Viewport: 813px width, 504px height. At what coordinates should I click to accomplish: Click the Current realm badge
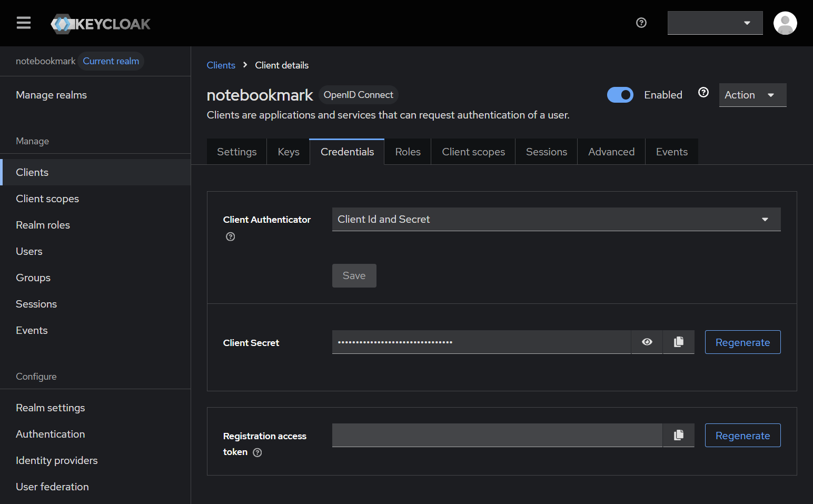(x=111, y=61)
